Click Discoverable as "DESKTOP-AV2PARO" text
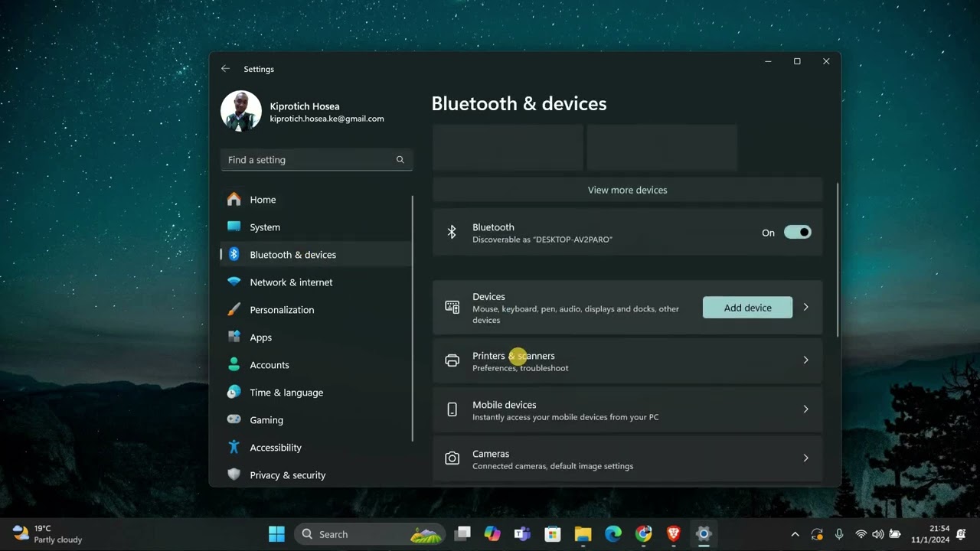 542,240
